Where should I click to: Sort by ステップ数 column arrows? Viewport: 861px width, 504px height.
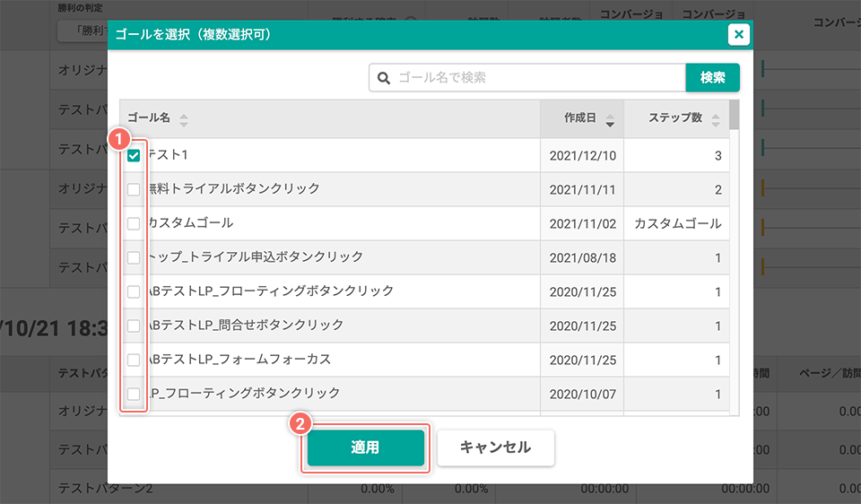(715, 120)
